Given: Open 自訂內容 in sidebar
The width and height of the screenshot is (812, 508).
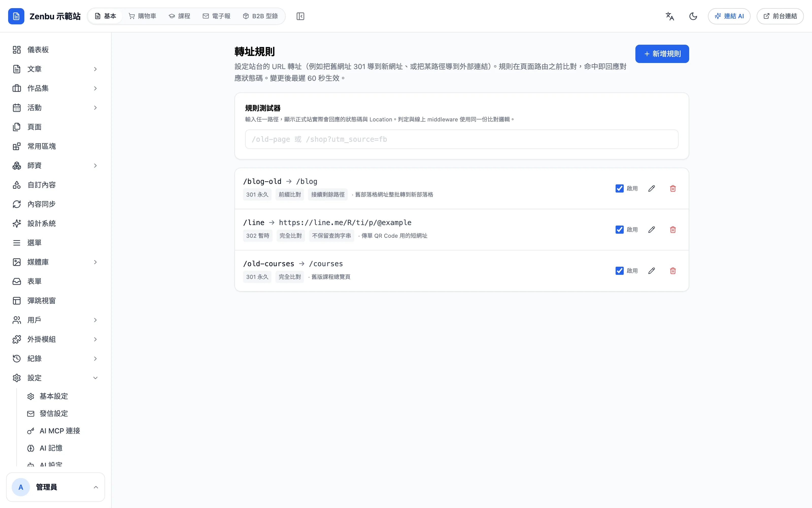Looking at the screenshot, I should pyautogui.click(x=56, y=185).
